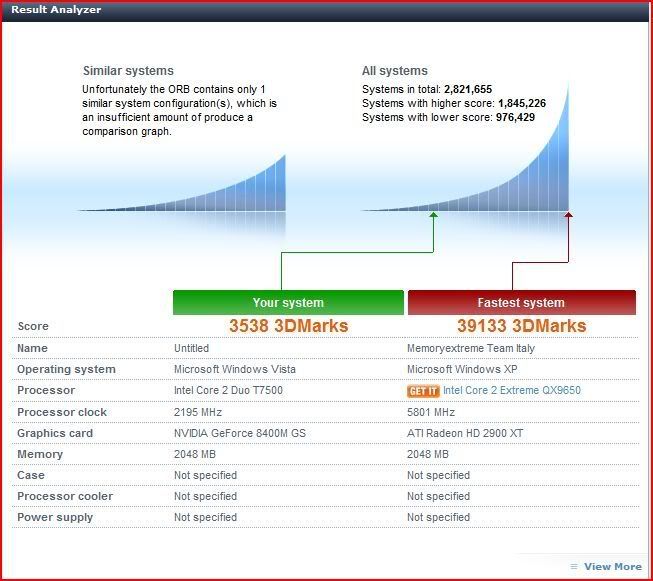This screenshot has height=581, width=653.
Task: Click ATI Radeon HD 2900 XT entry
Action: (x=465, y=433)
